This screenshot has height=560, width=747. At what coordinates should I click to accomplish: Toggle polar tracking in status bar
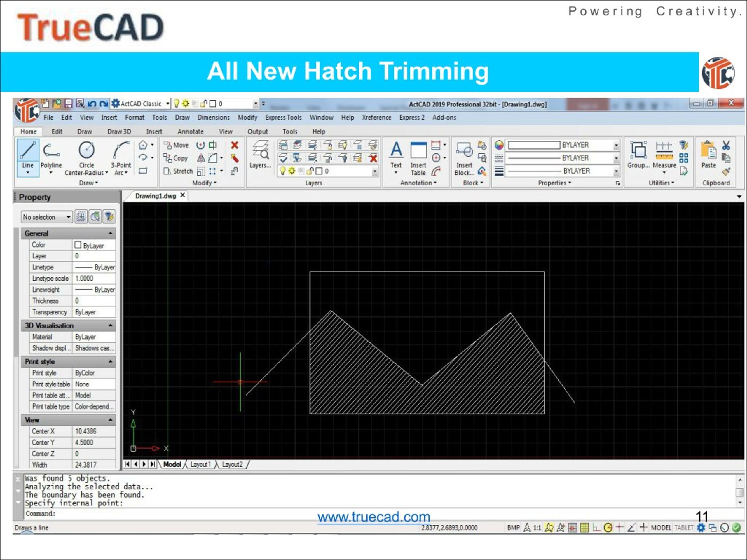click(x=608, y=527)
